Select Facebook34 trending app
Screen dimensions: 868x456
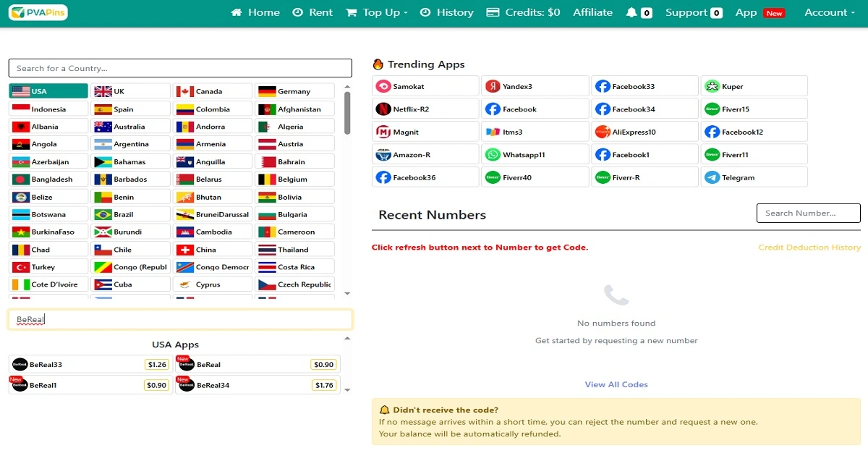pos(644,109)
